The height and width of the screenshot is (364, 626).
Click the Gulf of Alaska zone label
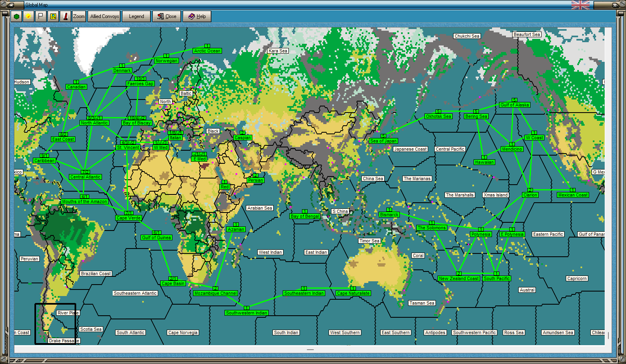[x=515, y=105]
